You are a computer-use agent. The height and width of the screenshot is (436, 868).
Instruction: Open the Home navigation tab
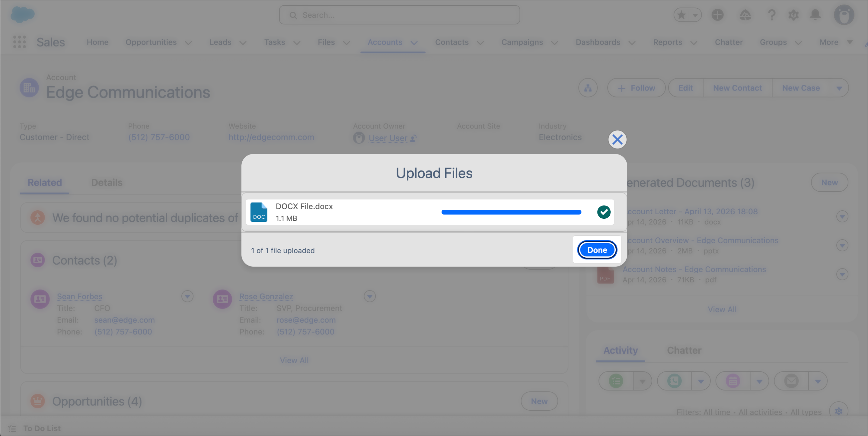(x=97, y=42)
